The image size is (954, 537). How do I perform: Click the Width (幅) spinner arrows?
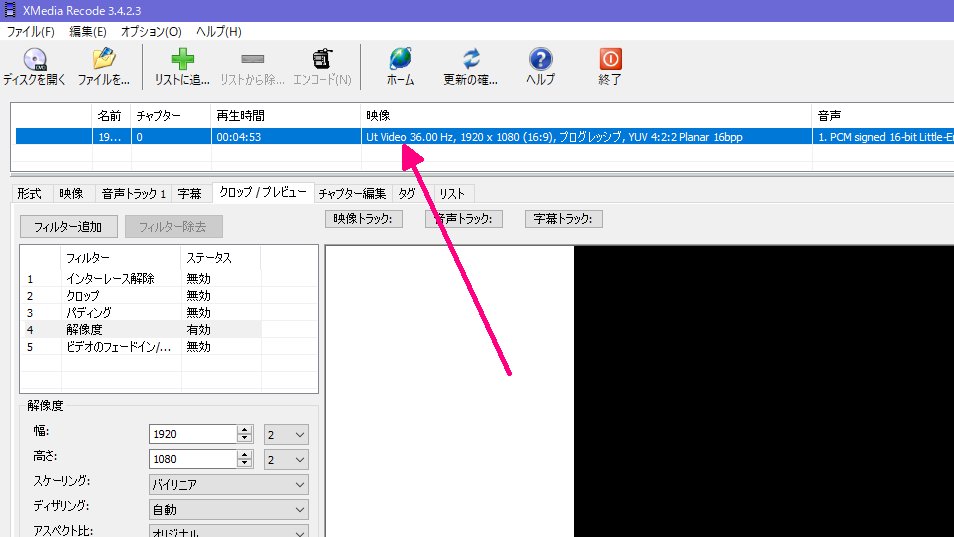pos(245,434)
